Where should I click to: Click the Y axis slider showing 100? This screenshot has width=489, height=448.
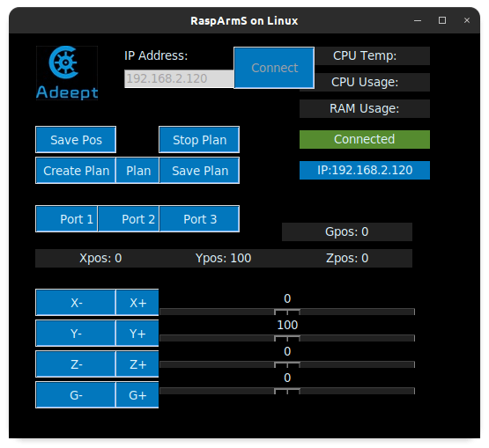click(x=287, y=338)
